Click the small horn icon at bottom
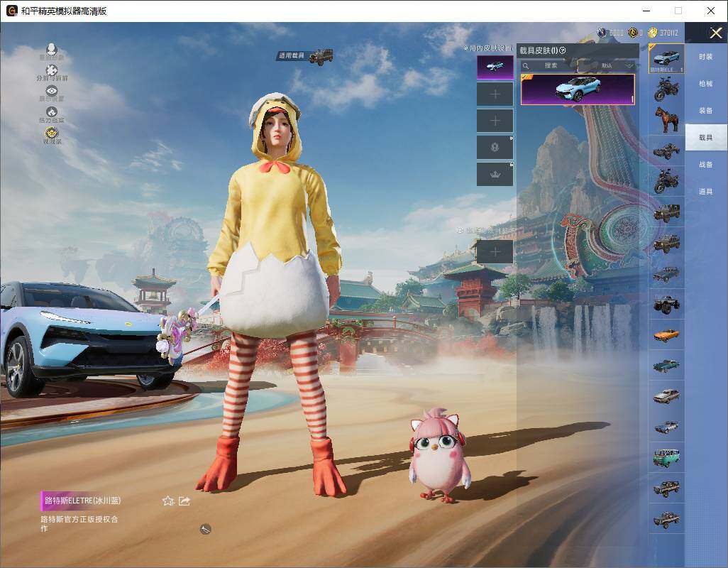Image resolution: width=728 pixels, height=568 pixels. coord(206,529)
